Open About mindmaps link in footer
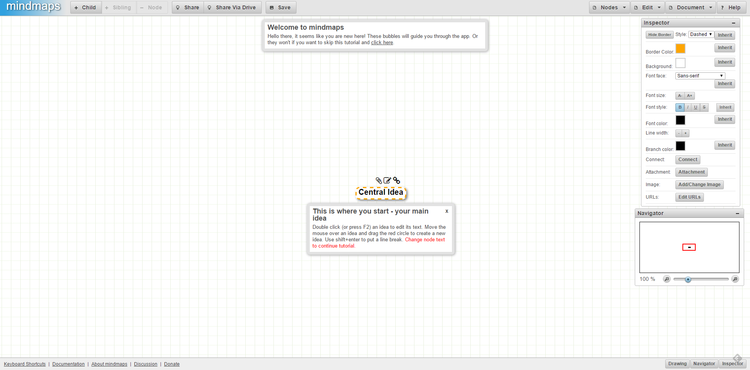750x370 pixels. tap(109, 364)
